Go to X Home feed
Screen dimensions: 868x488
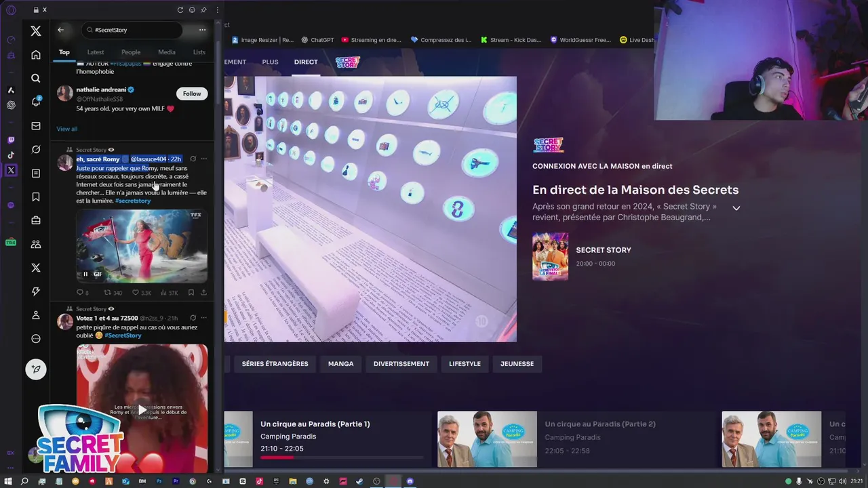[36, 55]
